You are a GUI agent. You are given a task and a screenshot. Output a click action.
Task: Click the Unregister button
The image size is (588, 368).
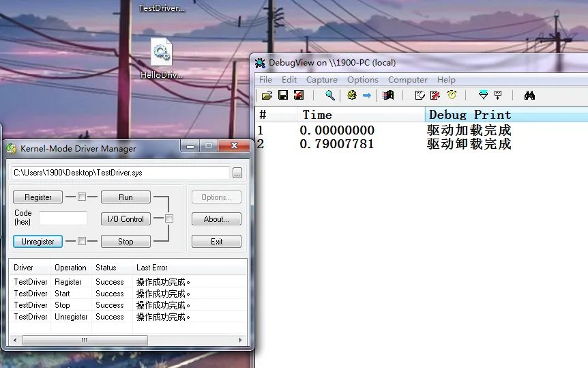[x=38, y=242]
